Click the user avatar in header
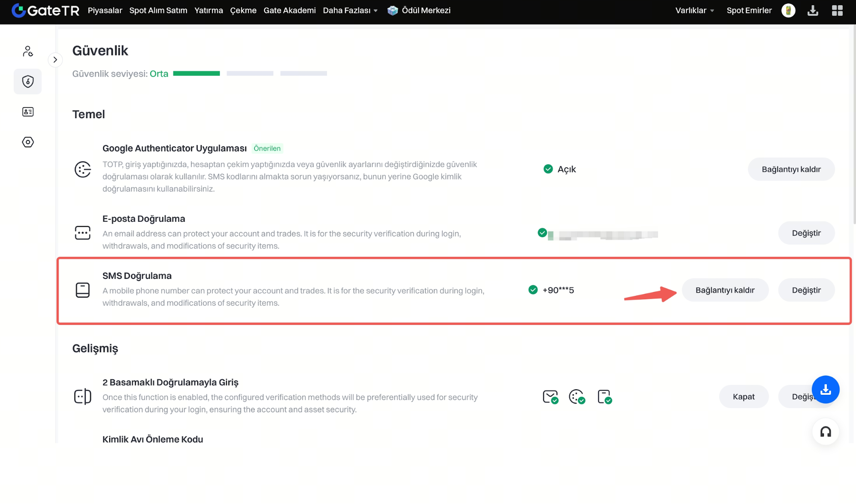This screenshot has height=504, width=856. click(788, 10)
